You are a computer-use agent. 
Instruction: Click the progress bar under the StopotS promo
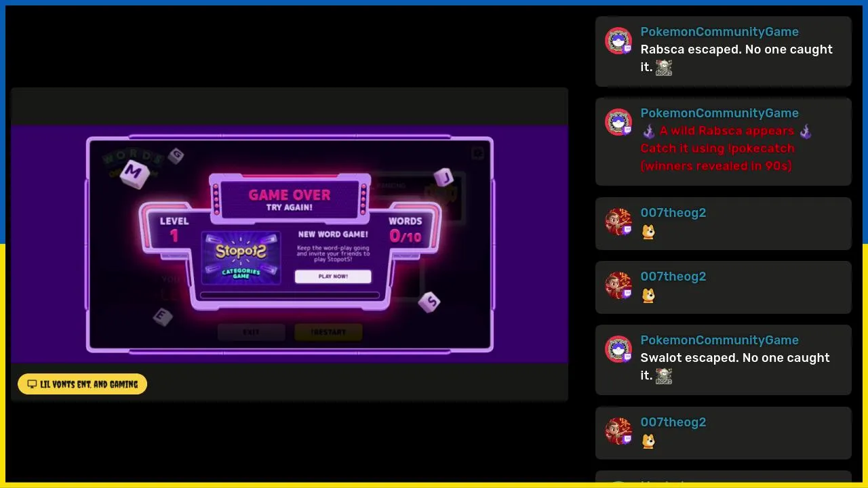tap(290, 296)
